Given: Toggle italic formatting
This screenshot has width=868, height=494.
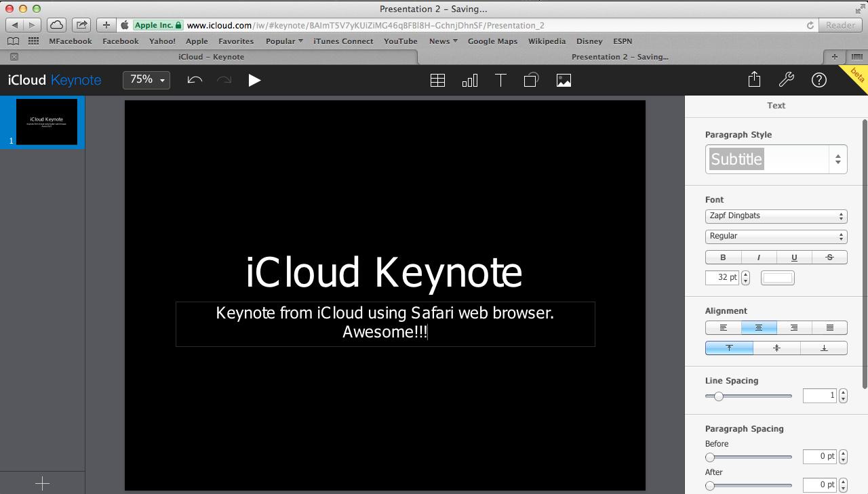Looking at the screenshot, I should pyautogui.click(x=758, y=258).
